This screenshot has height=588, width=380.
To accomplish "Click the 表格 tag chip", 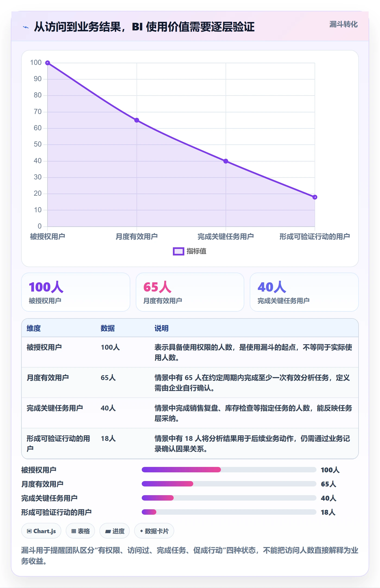I will (80, 531).
